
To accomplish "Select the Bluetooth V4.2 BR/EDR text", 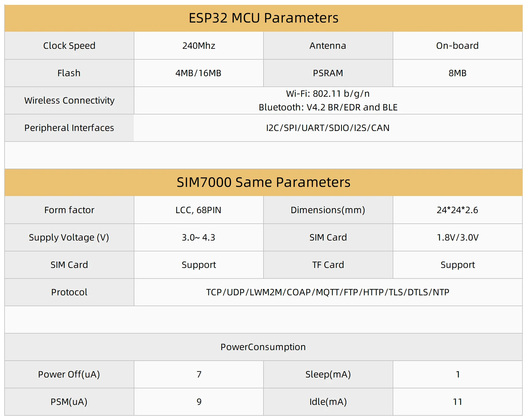I will 328,107.
